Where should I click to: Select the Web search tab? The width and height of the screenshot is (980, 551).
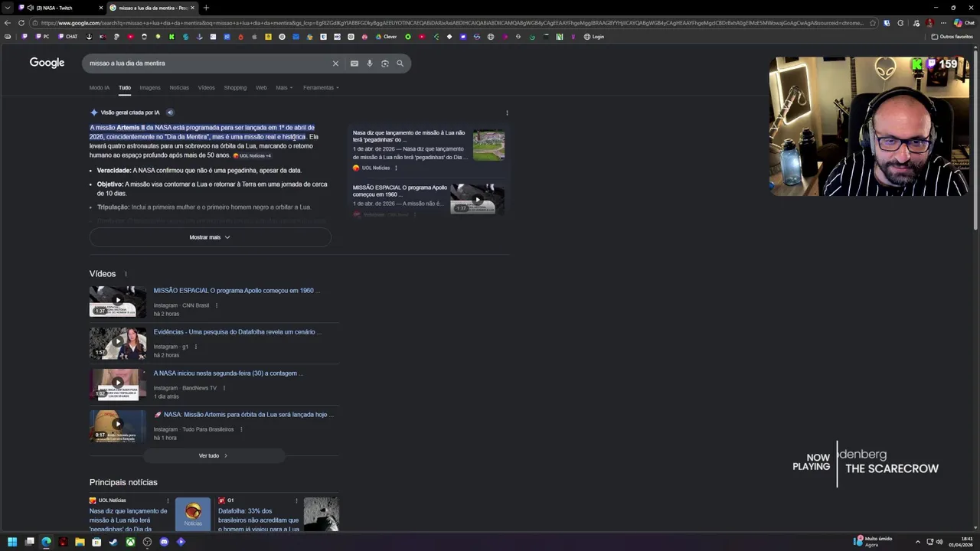[x=261, y=87]
